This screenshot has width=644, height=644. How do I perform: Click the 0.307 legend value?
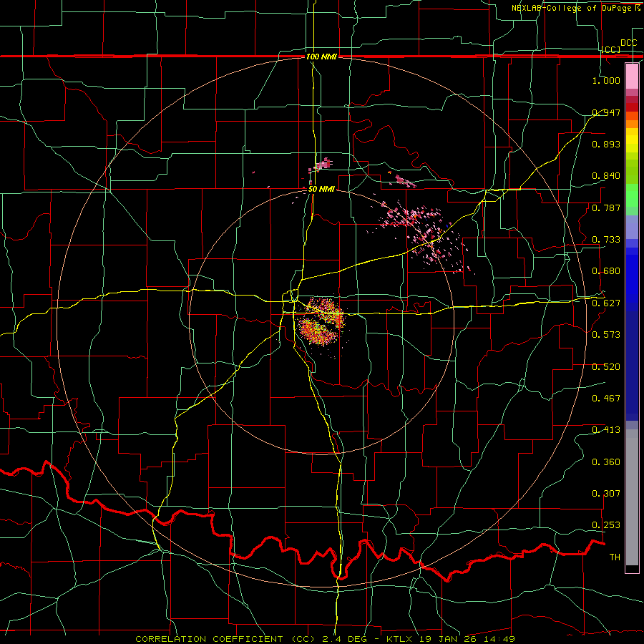click(x=606, y=494)
